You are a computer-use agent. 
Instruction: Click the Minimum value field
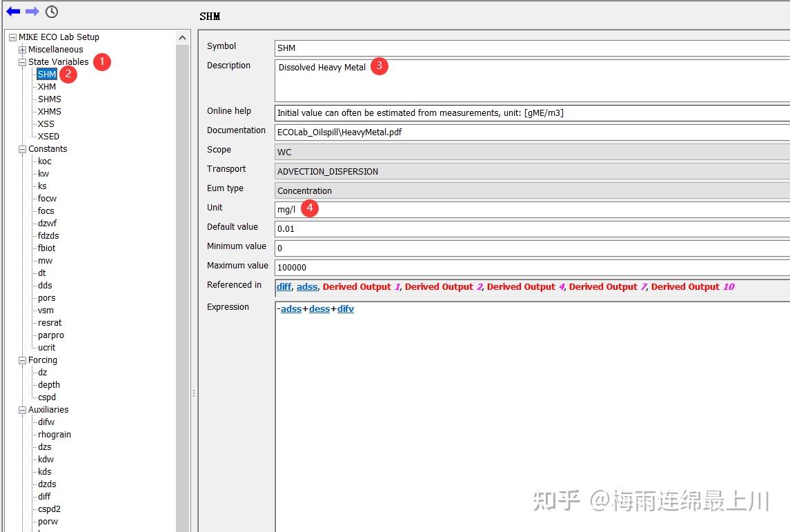point(532,248)
